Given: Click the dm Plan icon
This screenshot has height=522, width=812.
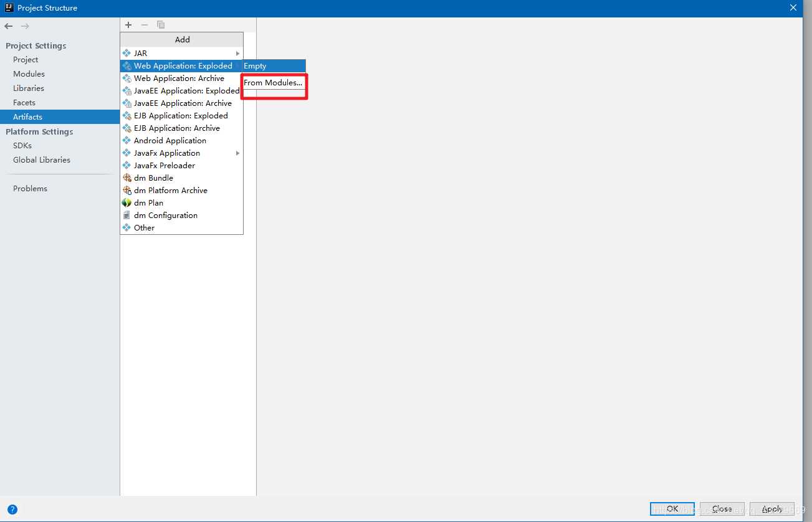Looking at the screenshot, I should pyautogui.click(x=127, y=203).
